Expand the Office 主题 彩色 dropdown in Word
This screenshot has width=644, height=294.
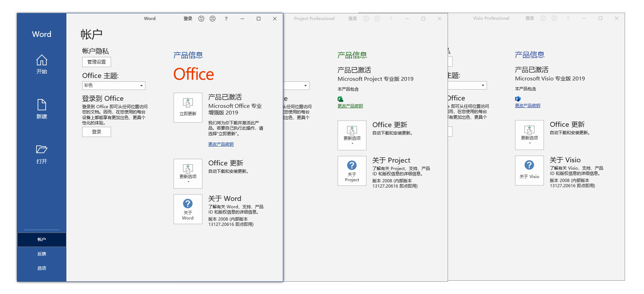pos(113,85)
